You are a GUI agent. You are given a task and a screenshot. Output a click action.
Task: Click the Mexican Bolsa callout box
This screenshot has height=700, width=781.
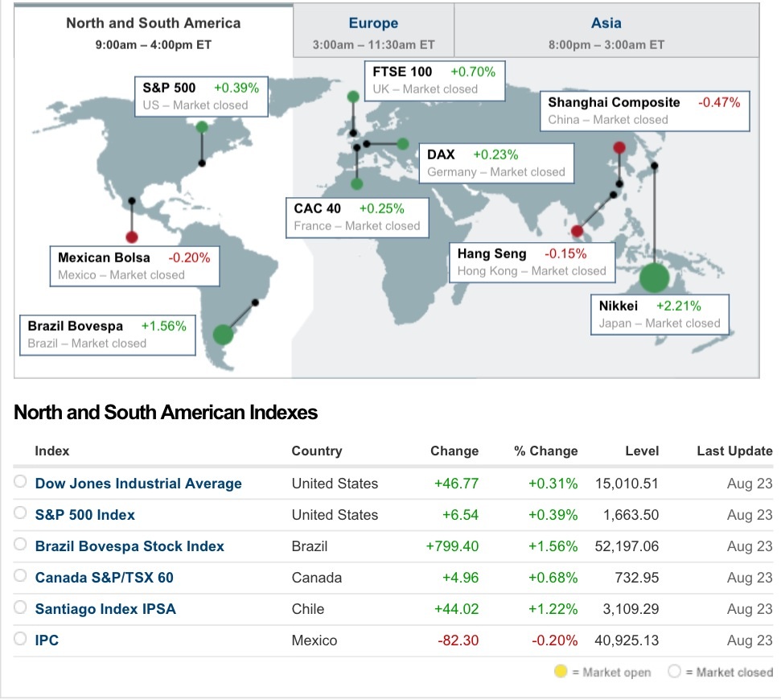point(134,266)
